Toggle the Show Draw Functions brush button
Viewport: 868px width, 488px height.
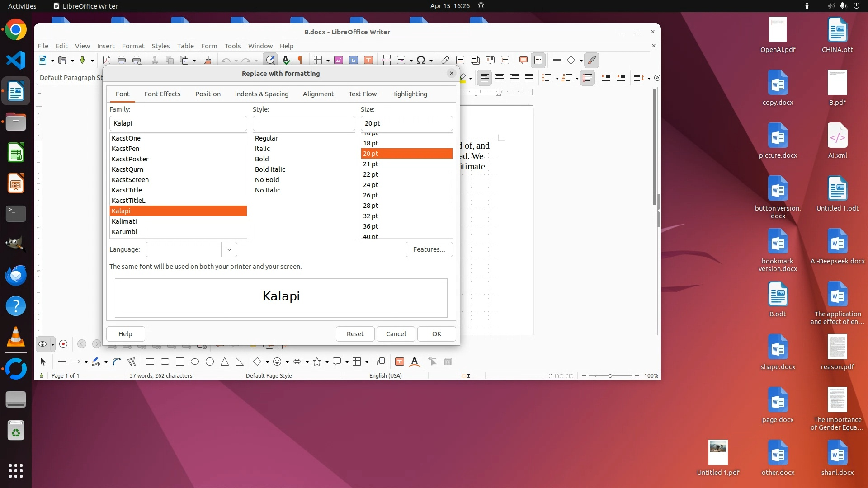[x=591, y=60]
